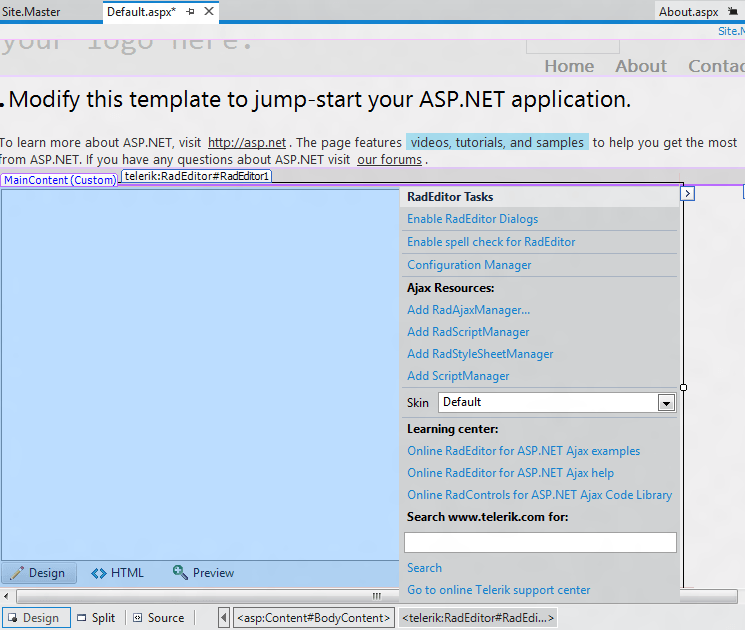Select asp:Content#BodyContent breadcrumb tag
This screenshot has height=630, width=745.
[x=314, y=618]
